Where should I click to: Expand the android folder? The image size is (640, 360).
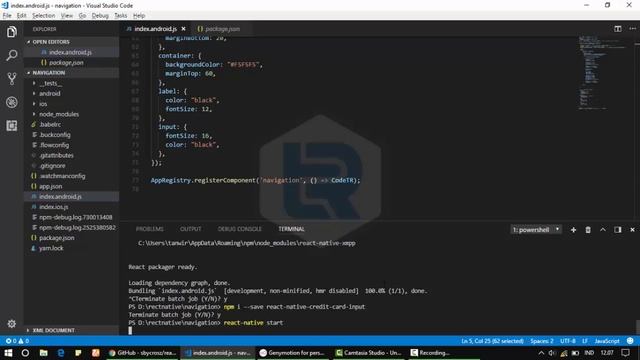click(x=49, y=93)
